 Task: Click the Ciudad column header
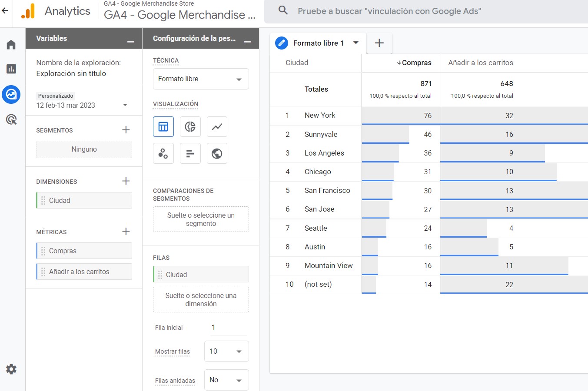click(297, 63)
